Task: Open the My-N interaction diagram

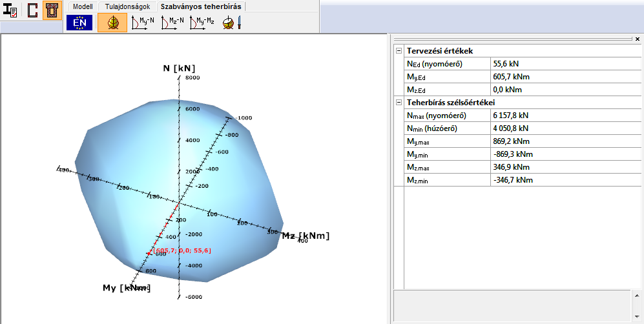Action: pos(143,23)
